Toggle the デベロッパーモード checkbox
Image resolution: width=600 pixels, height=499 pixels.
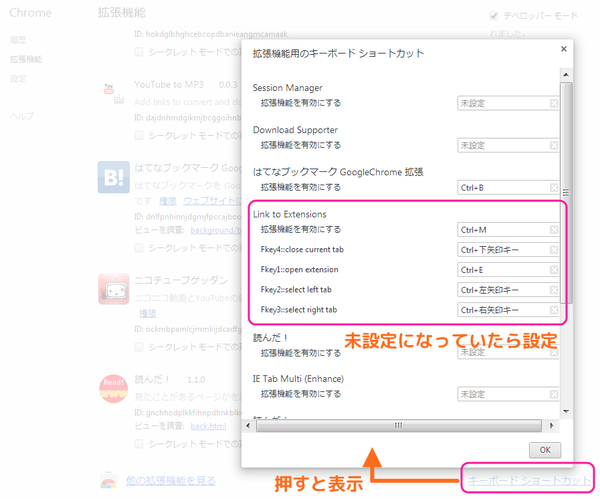tap(494, 16)
